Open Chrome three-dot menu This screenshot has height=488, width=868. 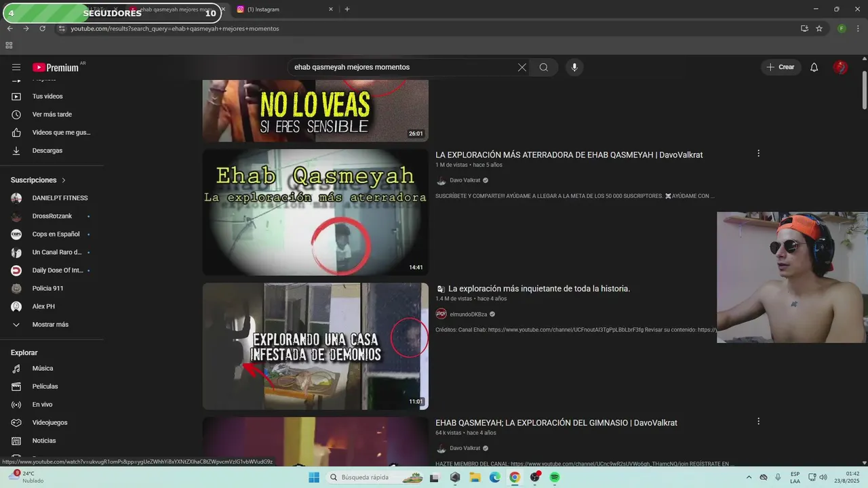point(859,28)
